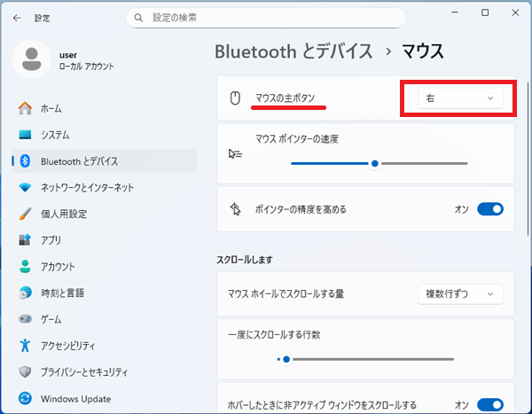Click the Home (ホーム) icon in sidebar
The image size is (532, 414).
[x=25, y=108]
